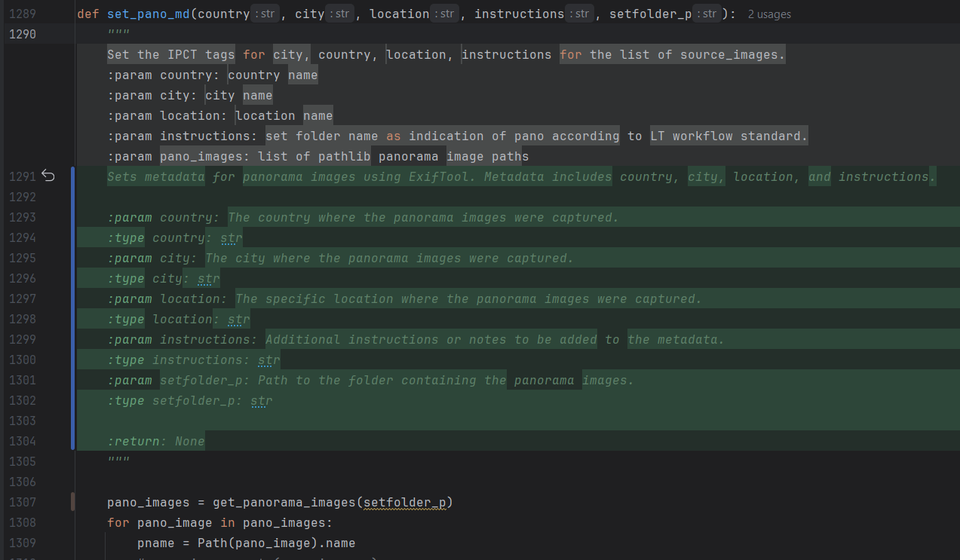Click 'pano_images' variable assigned on line 1307
Screen dimensions: 960x560
pos(149,503)
